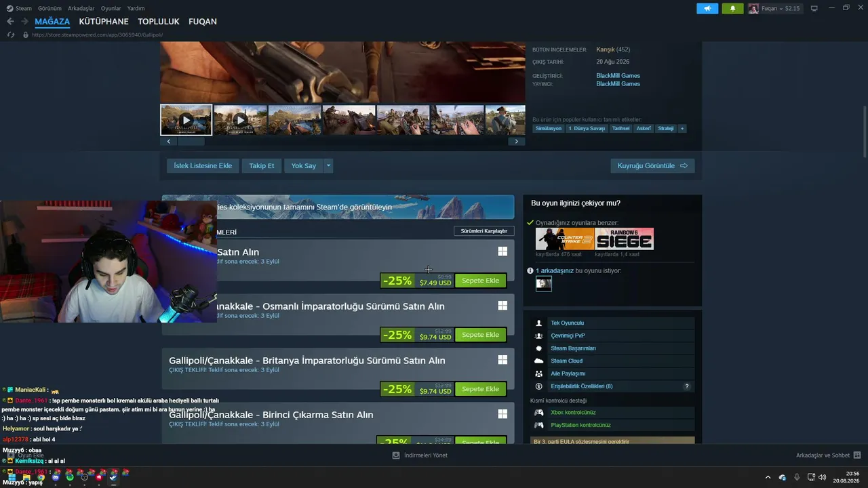868x488 pixels.
Task: Expand the Fuqan account dropdown
Action: click(x=781, y=9)
